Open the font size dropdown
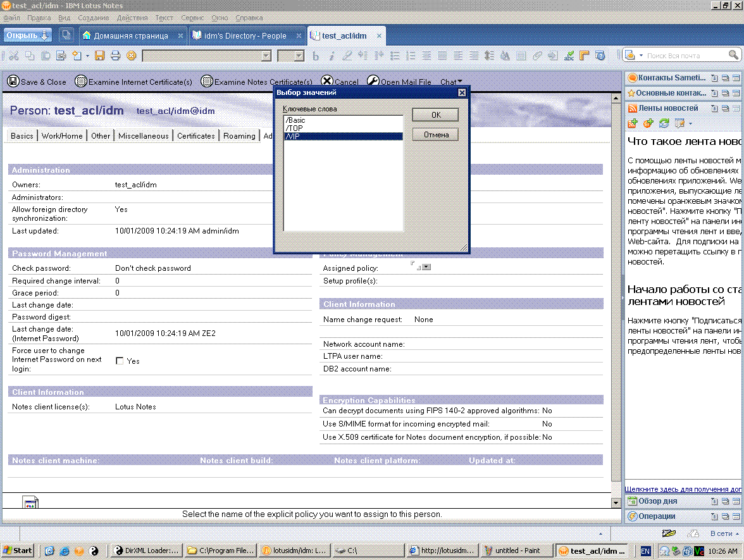This screenshot has width=744, height=560. pyautogui.click(x=299, y=56)
